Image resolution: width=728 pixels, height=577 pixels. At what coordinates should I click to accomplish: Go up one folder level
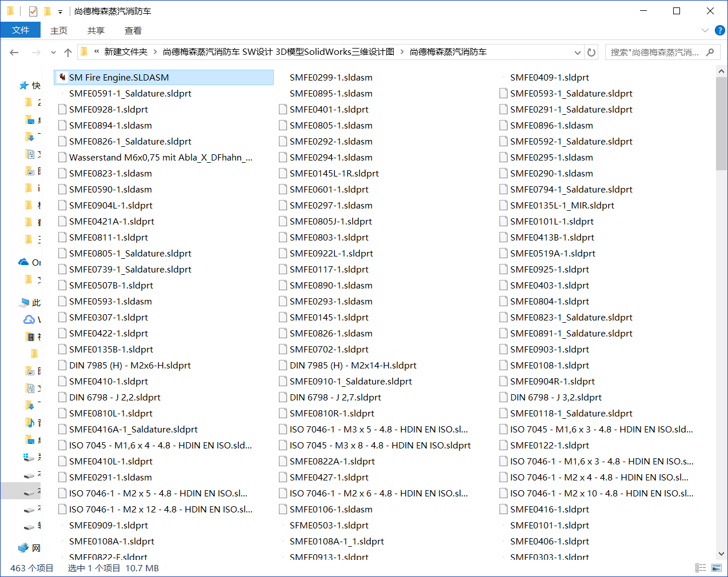68,53
